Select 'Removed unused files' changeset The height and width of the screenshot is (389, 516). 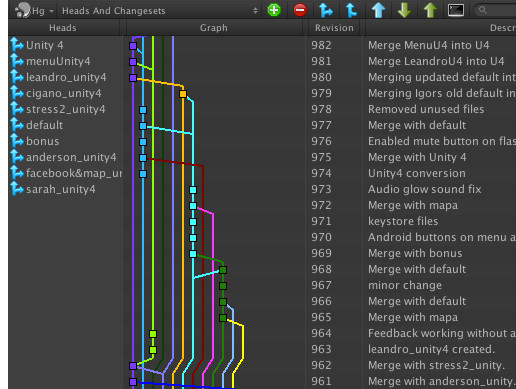[x=426, y=109]
